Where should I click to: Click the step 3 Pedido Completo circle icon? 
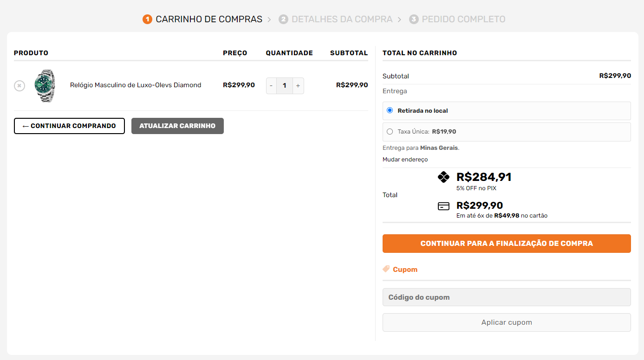[x=413, y=19]
